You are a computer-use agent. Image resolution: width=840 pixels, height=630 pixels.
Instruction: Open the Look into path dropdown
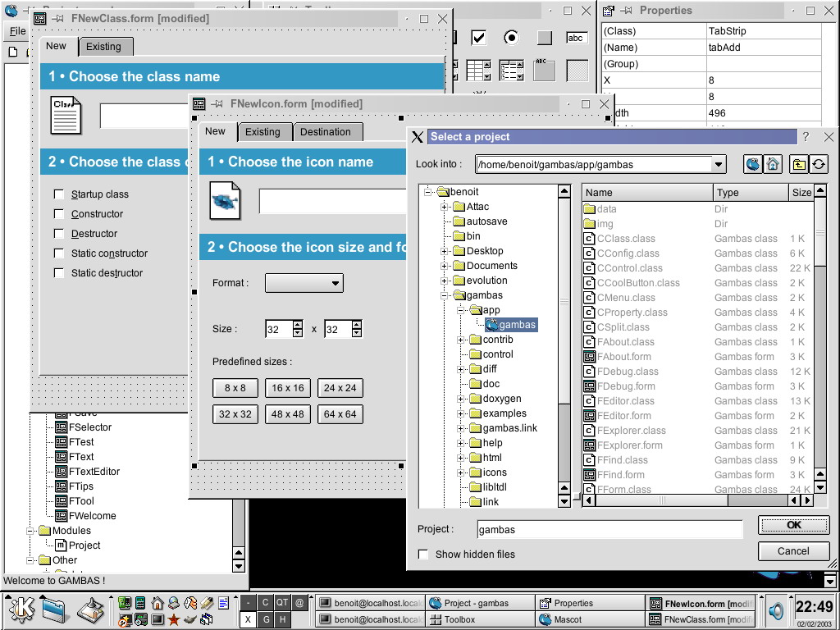719,164
